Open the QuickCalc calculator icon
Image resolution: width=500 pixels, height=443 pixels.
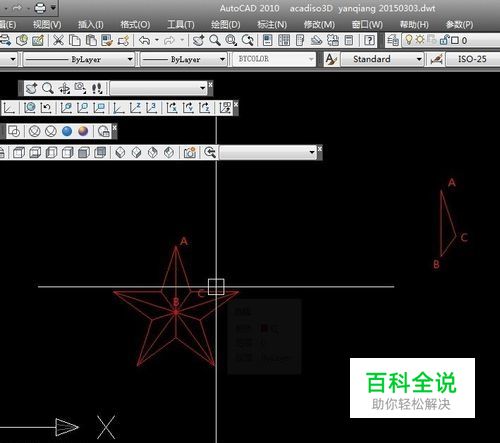(x=349, y=41)
